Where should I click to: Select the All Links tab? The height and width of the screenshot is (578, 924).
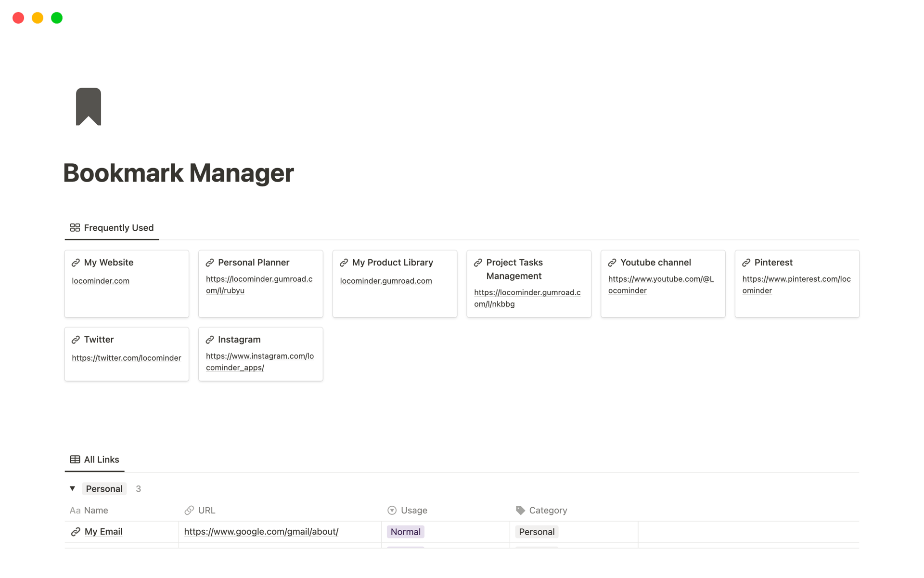[x=95, y=460]
